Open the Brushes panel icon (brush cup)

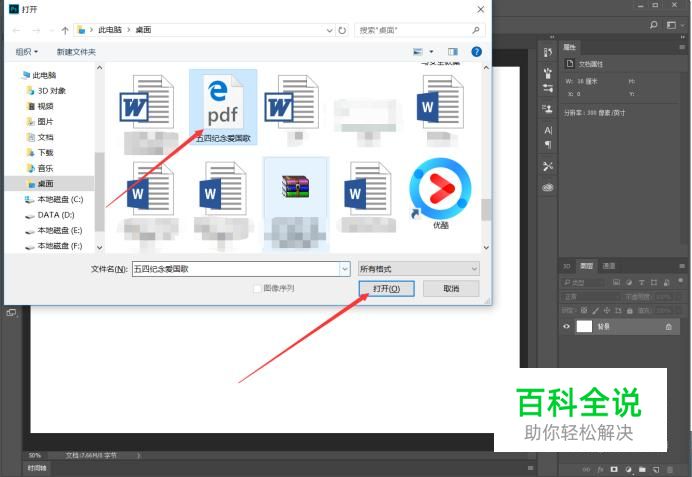point(548,72)
